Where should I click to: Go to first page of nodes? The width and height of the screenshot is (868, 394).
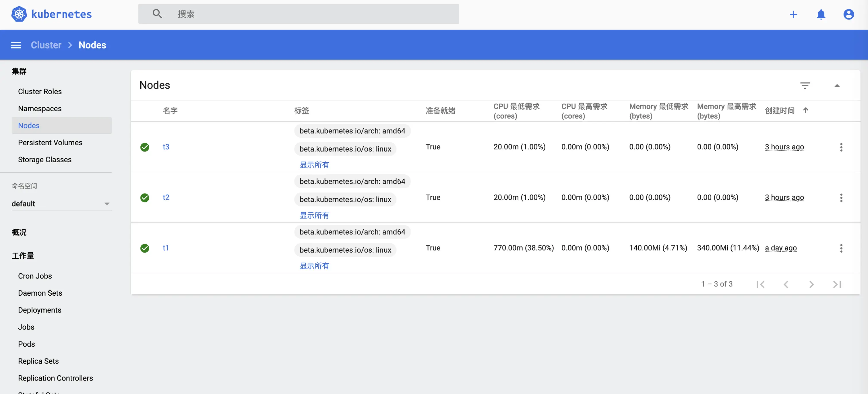[x=760, y=284]
